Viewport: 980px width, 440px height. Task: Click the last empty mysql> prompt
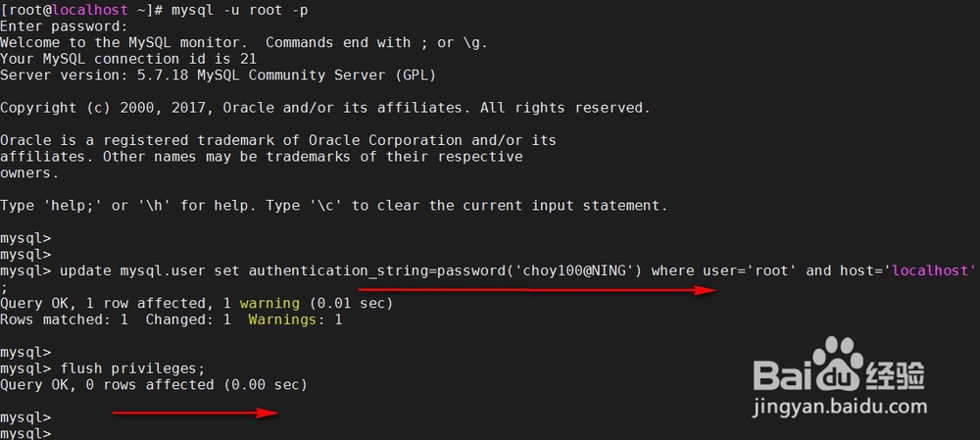(25, 433)
